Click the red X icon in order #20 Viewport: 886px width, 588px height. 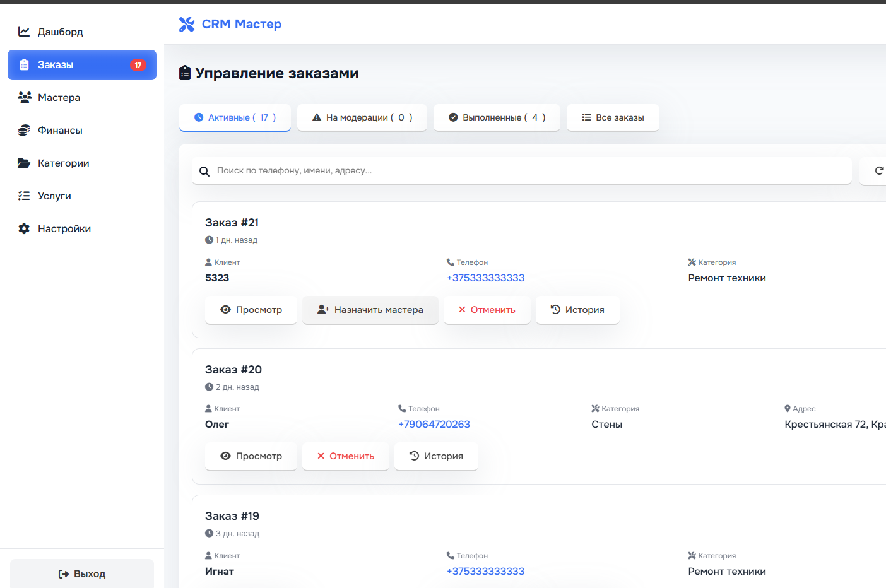click(321, 456)
